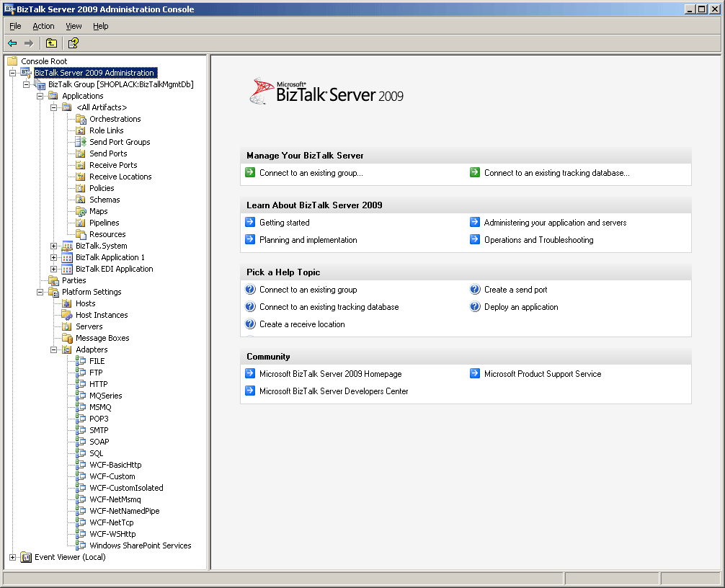Select the Windows SharePoint Services adapter

click(x=140, y=546)
